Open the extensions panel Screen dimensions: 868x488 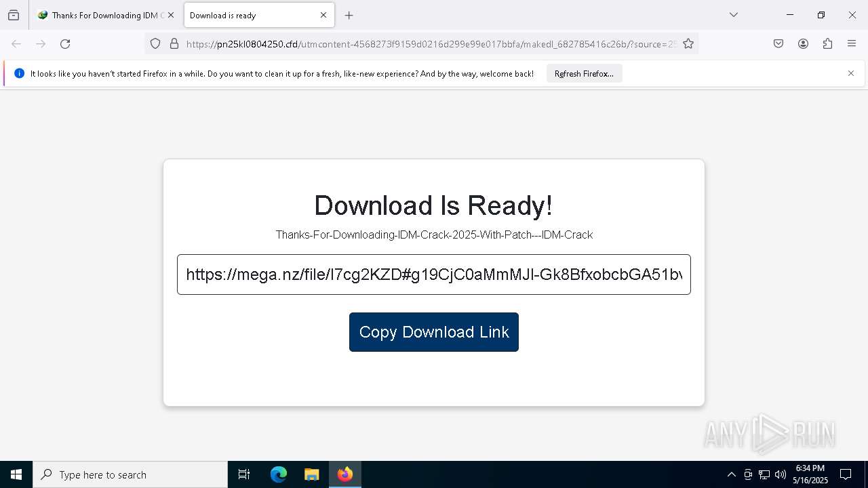click(827, 44)
